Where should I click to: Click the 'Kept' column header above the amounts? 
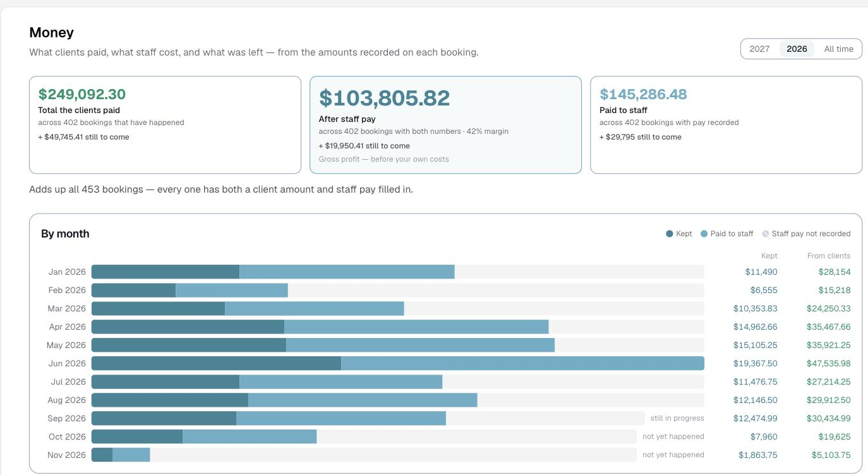point(769,256)
